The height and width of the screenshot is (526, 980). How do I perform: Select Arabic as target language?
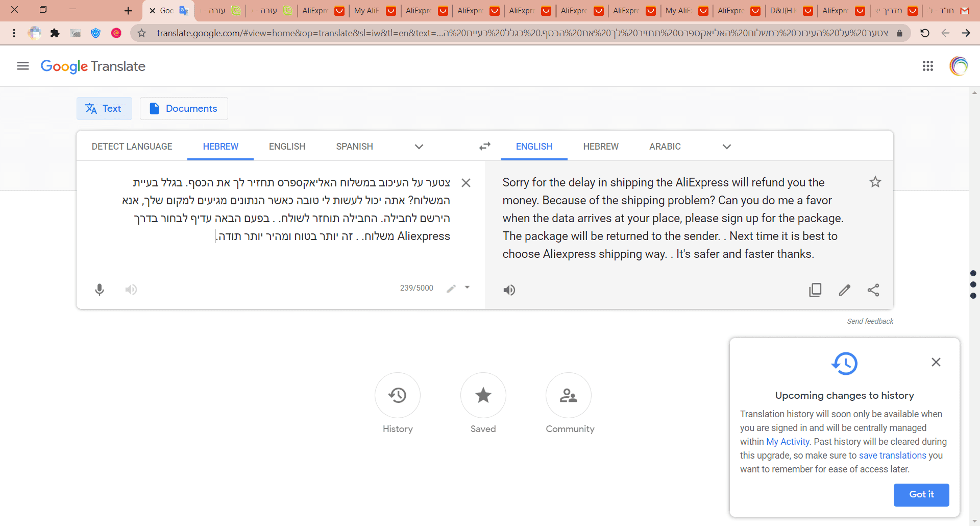coord(665,147)
